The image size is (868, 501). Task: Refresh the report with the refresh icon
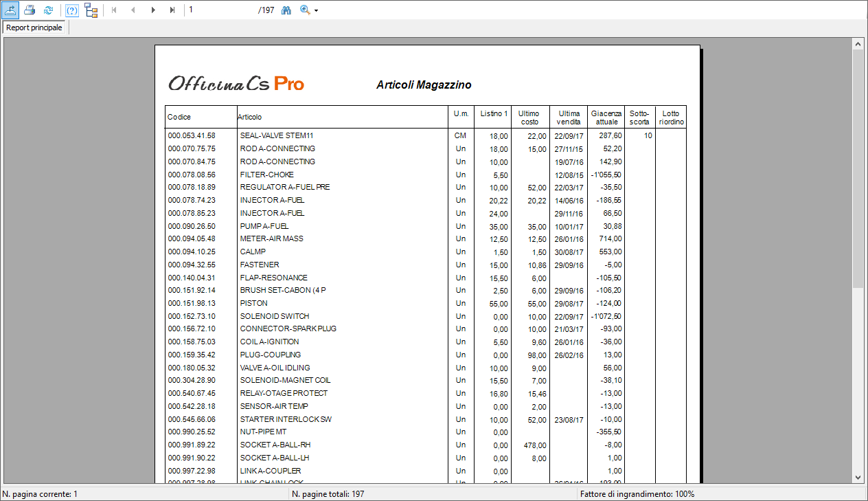point(48,10)
